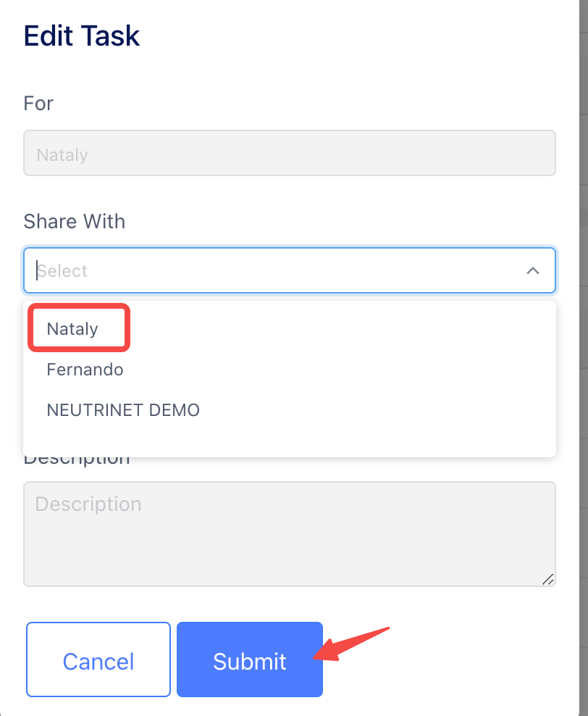Click inside the Description text area
The width and height of the screenshot is (588, 716).
click(289, 534)
